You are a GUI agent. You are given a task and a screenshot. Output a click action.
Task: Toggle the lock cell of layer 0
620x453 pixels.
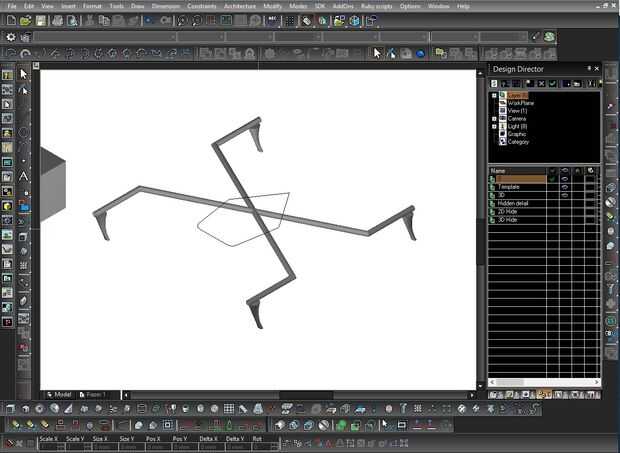click(x=578, y=179)
